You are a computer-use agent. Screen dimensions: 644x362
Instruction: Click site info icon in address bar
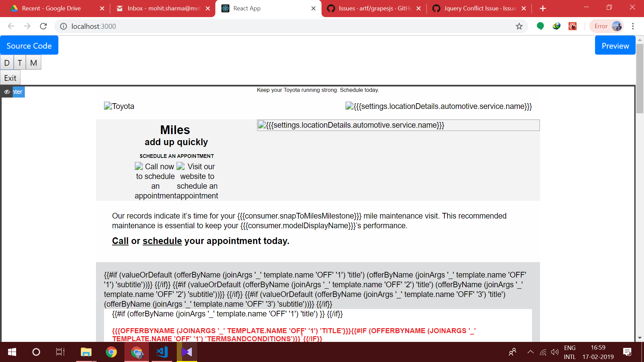click(63, 26)
